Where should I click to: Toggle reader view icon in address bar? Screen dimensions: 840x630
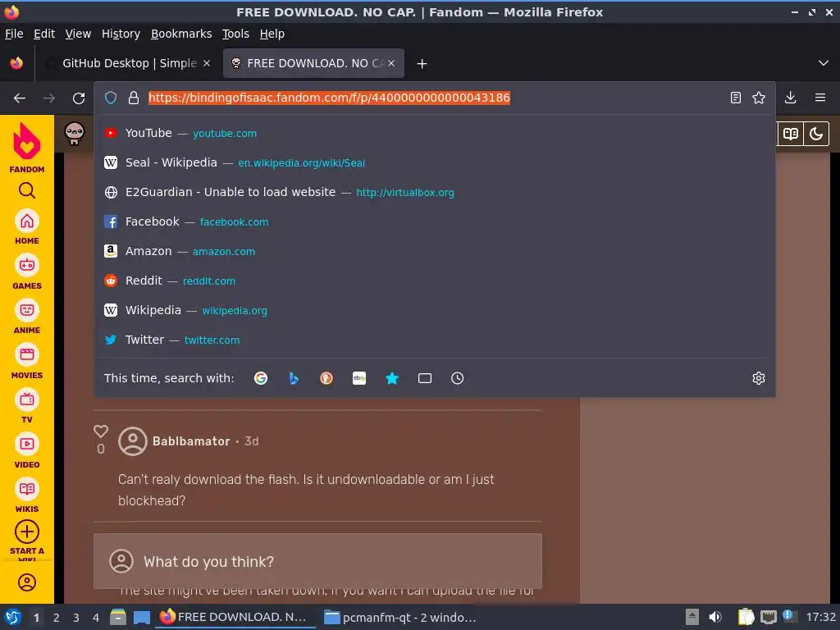click(x=736, y=98)
